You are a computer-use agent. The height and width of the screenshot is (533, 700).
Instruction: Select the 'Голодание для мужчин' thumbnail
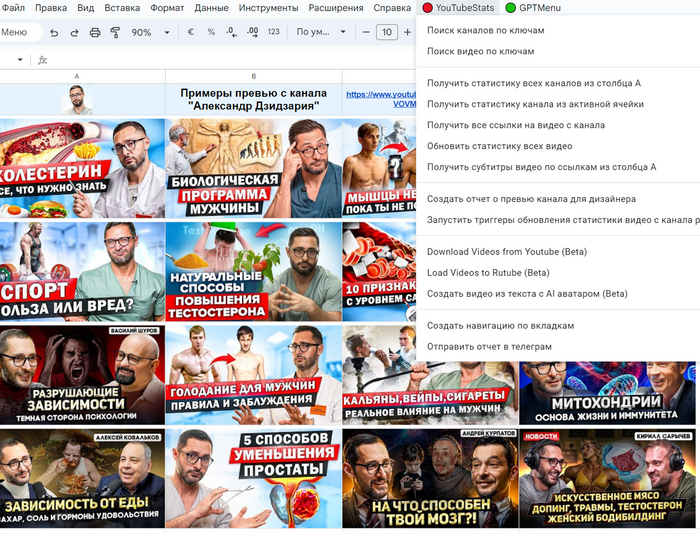pyautogui.click(x=254, y=375)
